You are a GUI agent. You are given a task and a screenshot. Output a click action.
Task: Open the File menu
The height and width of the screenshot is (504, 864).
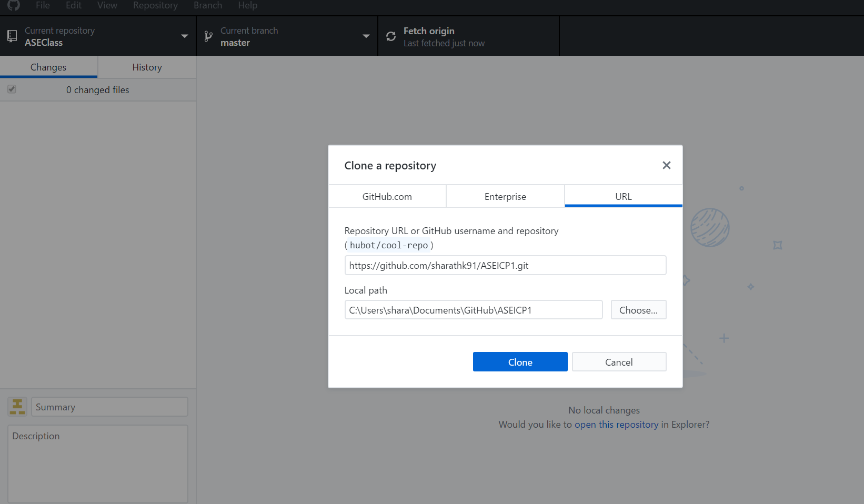43,5
